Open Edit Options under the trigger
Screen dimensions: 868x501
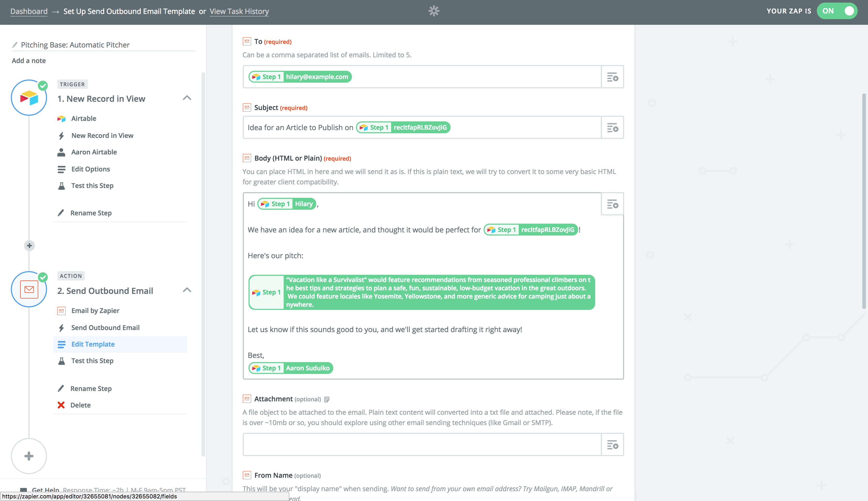90,169
